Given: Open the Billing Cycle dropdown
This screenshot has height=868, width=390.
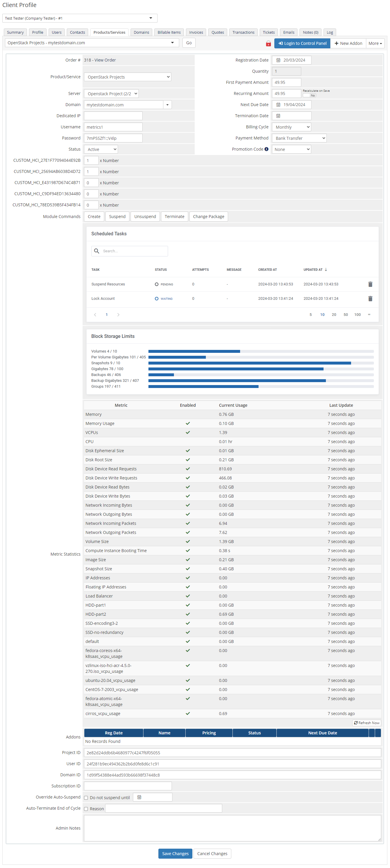Looking at the screenshot, I should point(291,127).
